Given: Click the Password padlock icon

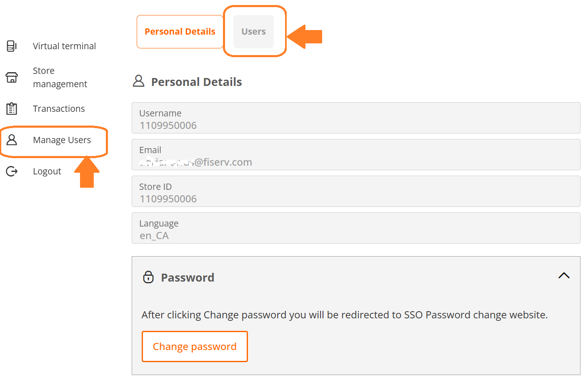Looking at the screenshot, I should [148, 277].
